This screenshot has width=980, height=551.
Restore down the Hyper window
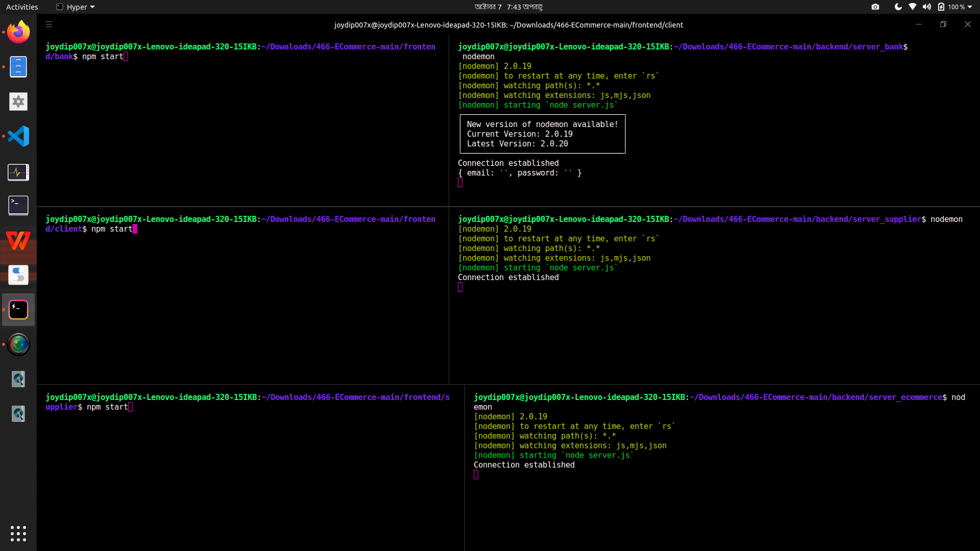coord(943,24)
